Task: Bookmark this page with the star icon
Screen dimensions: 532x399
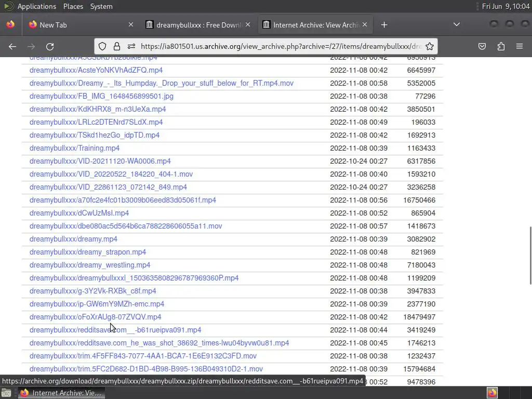Action: point(430,46)
